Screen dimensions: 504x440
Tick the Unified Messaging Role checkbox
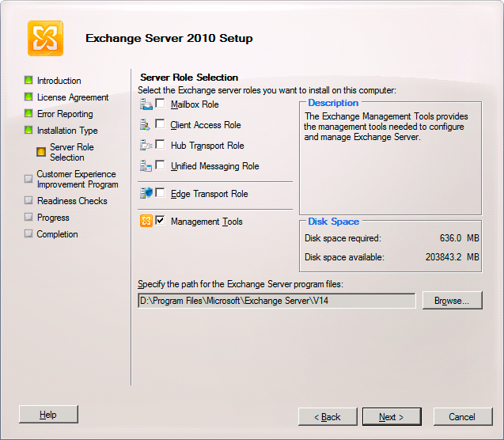pyautogui.click(x=160, y=165)
